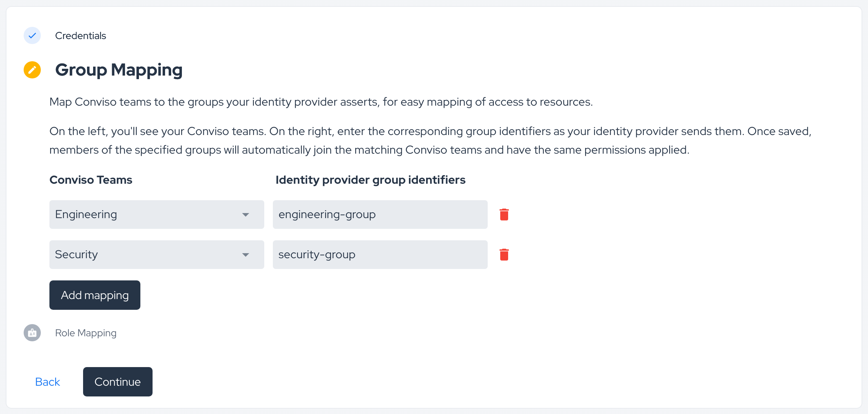Click the blue checkmark icon beside Credentials
This screenshot has height=414, width=868.
[32, 35]
